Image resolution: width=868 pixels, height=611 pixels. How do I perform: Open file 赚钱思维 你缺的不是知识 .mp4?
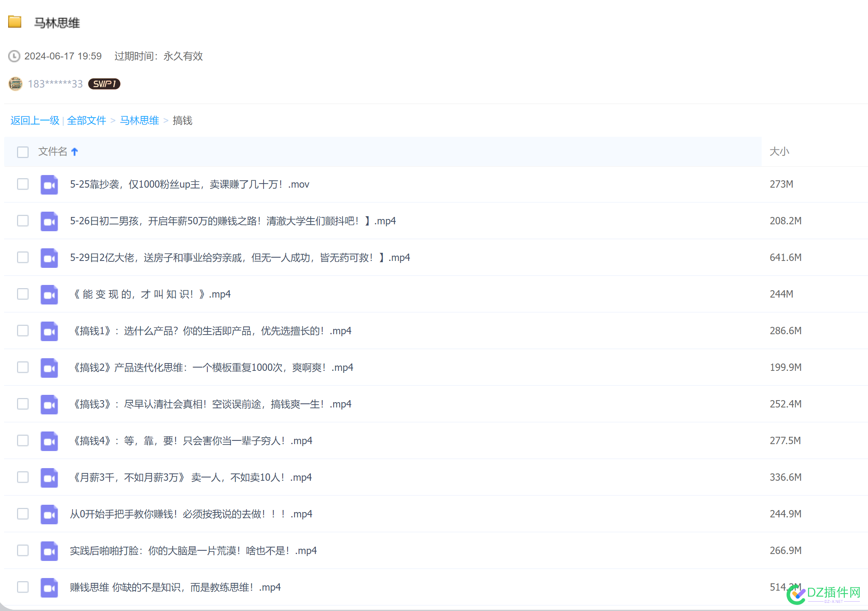coord(175,587)
